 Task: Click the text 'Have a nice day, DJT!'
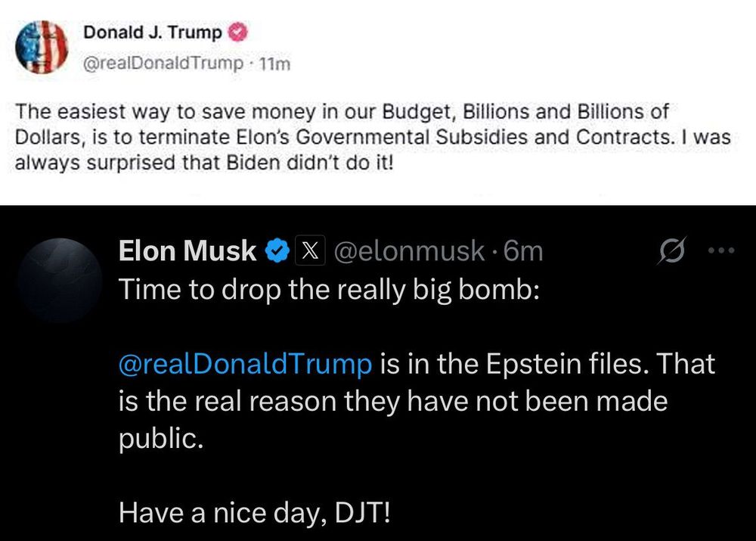(256, 515)
